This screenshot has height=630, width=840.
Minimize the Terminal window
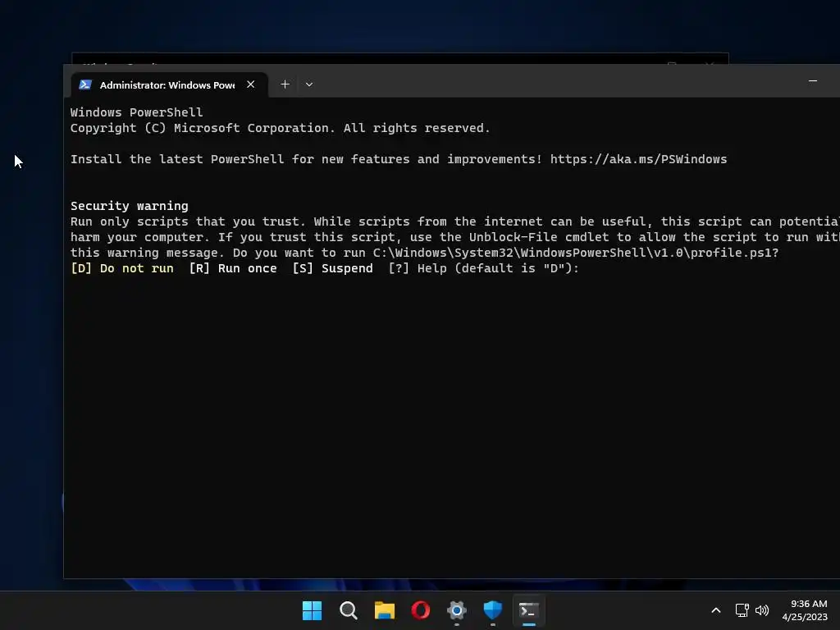point(813,81)
